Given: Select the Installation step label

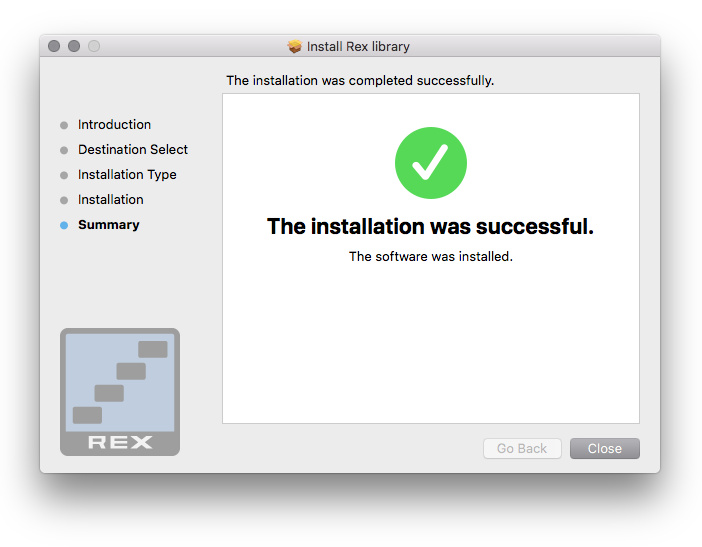Looking at the screenshot, I should (x=111, y=200).
